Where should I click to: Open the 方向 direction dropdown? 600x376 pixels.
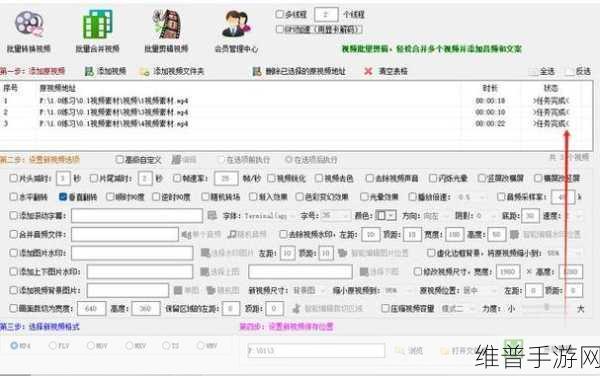coord(435,216)
